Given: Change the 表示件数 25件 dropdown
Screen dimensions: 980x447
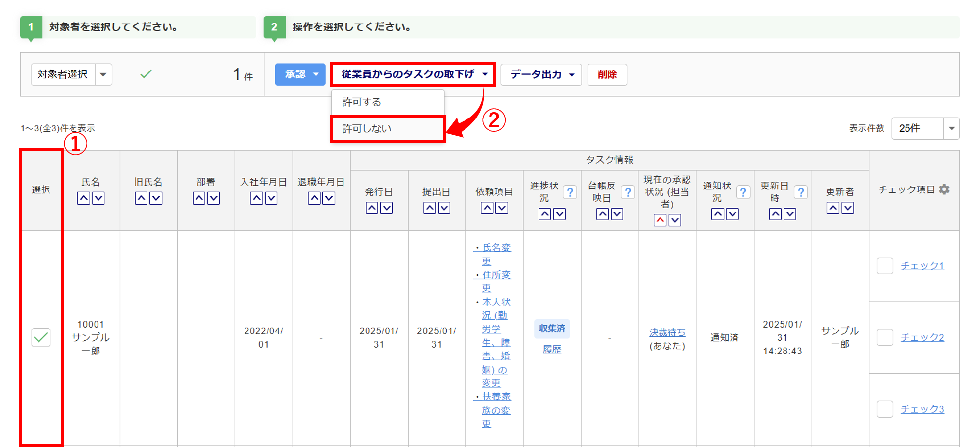Looking at the screenshot, I should [x=925, y=128].
